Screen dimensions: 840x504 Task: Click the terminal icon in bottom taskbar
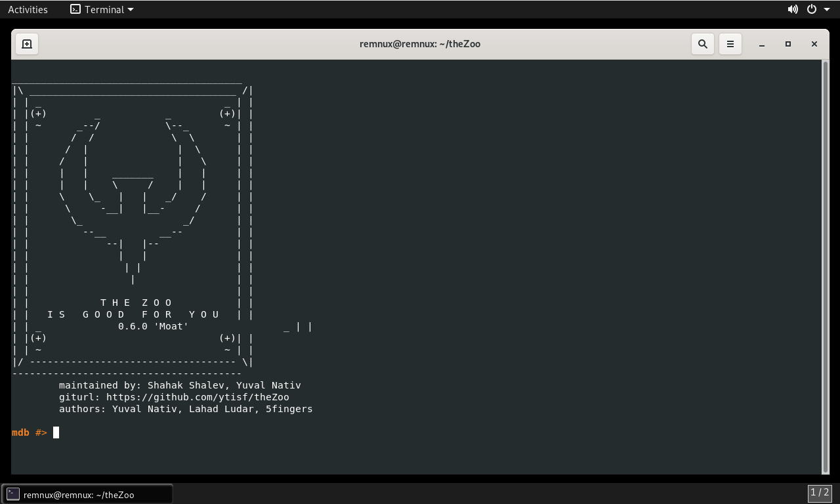click(13, 494)
